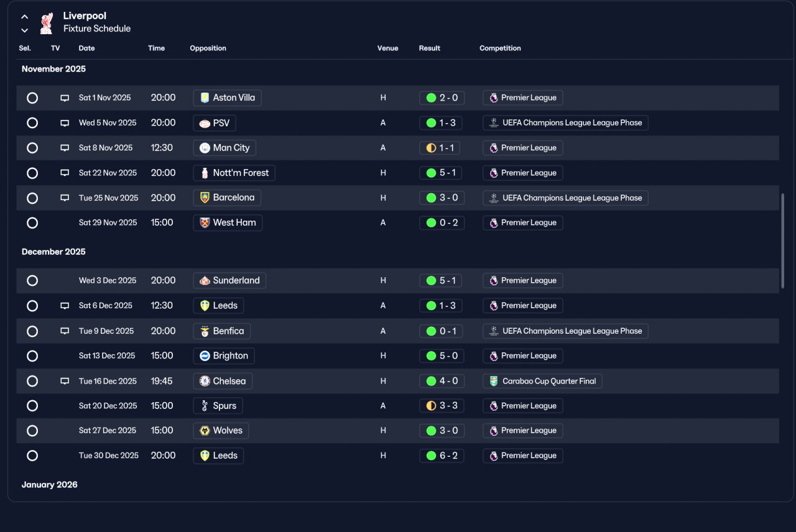Select the West Ham fixture radio button

(32, 223)
